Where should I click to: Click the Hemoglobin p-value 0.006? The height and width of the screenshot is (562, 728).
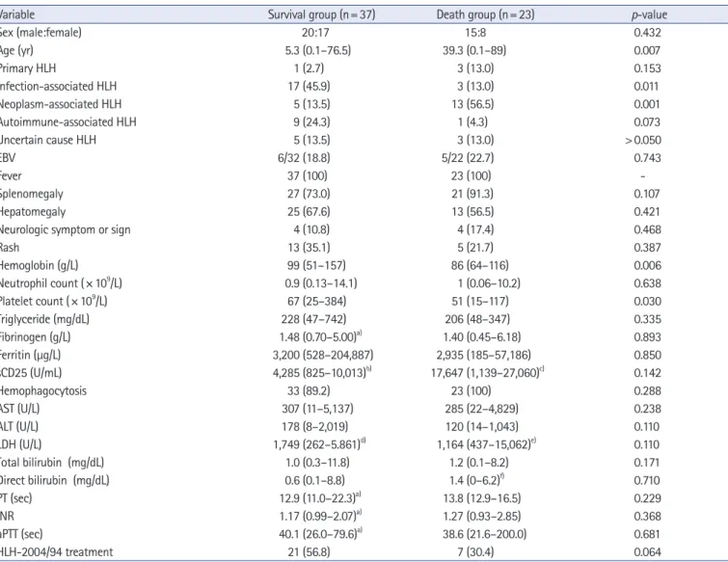click(647, 265)
